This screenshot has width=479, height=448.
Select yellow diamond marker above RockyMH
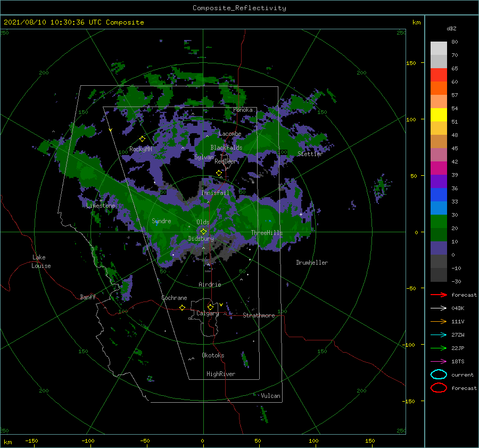[142, 139]
